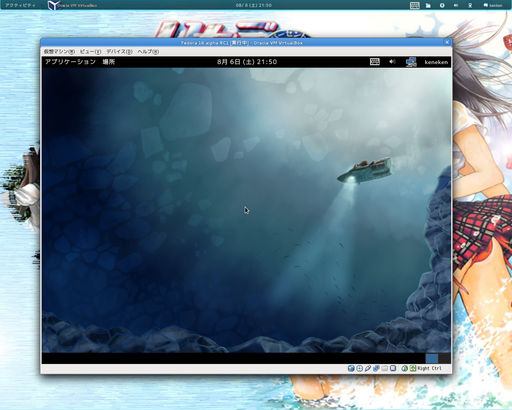Open host アクティビティ overview
The width and height of the screenshot is (512, 410).
point(20,5)
